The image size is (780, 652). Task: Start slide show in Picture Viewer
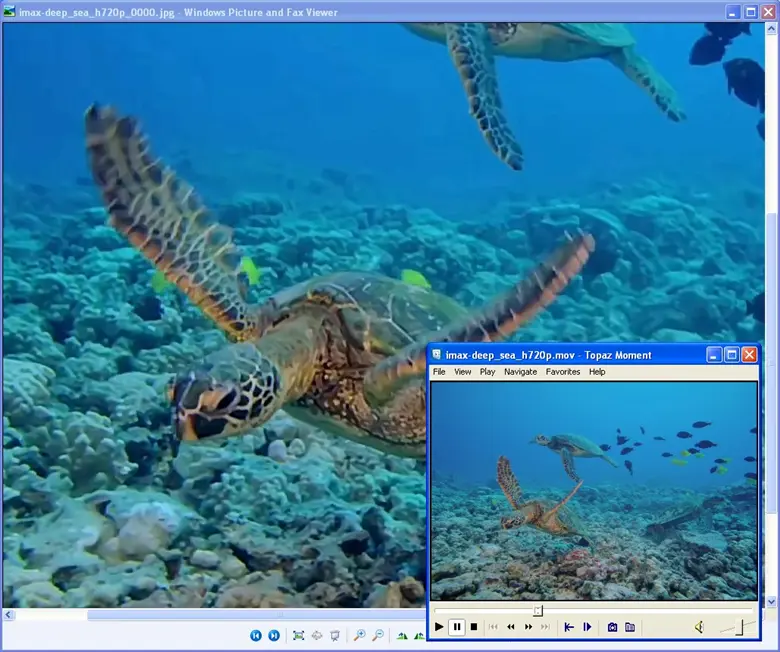click(x=335, y=635)
